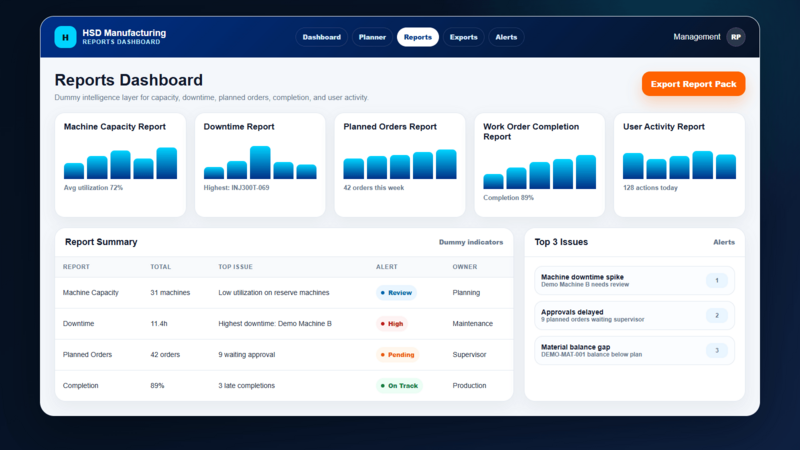
Task: Click the High alert badge
Action: [x=392, y=324]
